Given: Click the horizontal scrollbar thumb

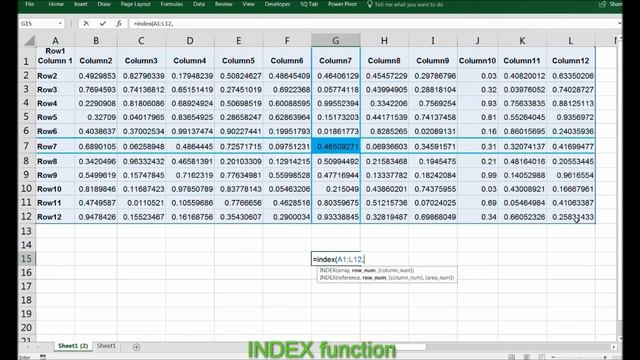Looking at the screenshot, I should (x=410, y=347).
